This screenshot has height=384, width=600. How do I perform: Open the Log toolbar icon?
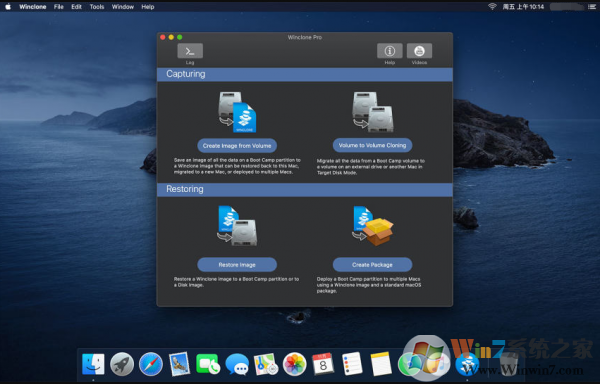click(x=190, y=51)
